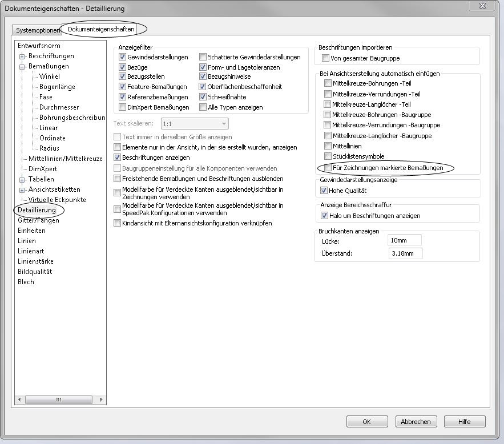Expand the Tabellen tree node
Screen dimensions: 504x444
coord(22,180)
